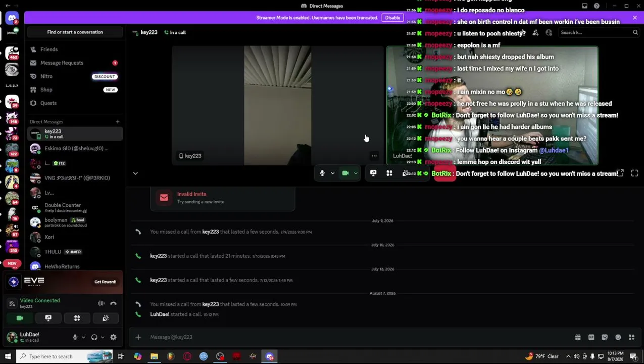The height and width of the screenshot is (364, 644).
Task: Open boolyman direct message
Action: pos(75,222)
